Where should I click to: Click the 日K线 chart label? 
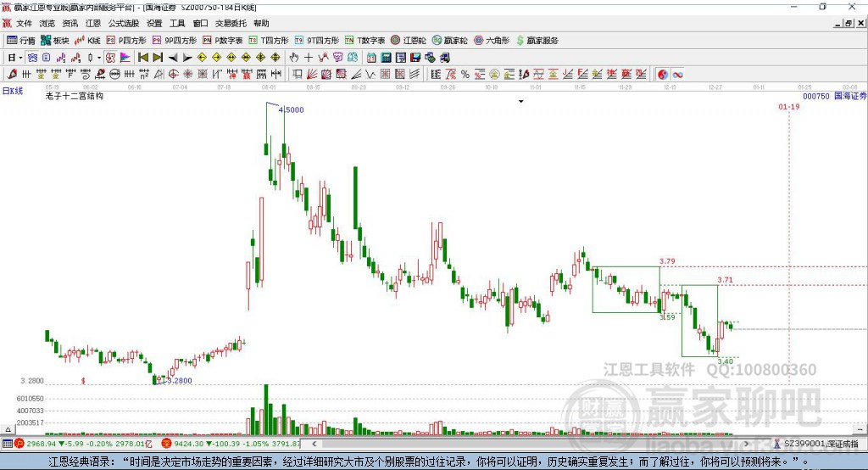pyautogui.click(x=13, y=91)
